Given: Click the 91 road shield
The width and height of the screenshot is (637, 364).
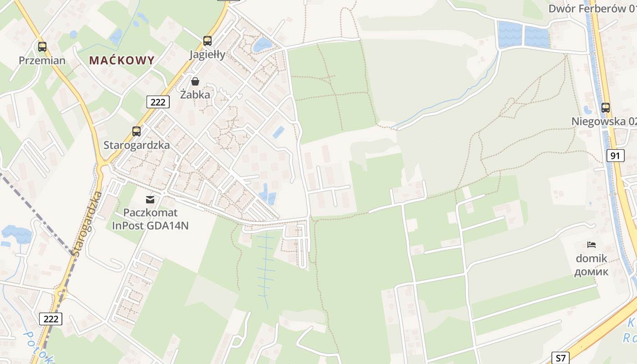Looking at the screenshot, I should pos(615,156).
